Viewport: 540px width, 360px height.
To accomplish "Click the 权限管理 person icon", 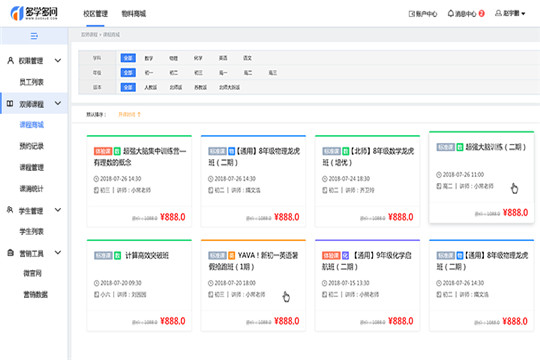I will click(11, 61).
